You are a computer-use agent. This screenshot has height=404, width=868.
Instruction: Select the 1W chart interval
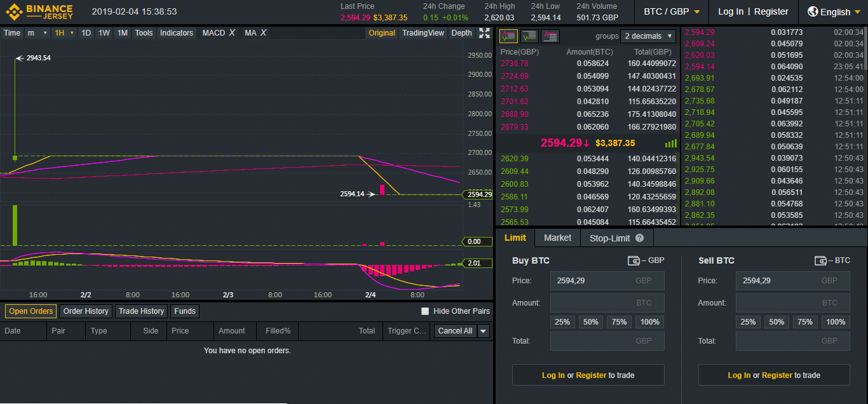[x=104, y=33]
